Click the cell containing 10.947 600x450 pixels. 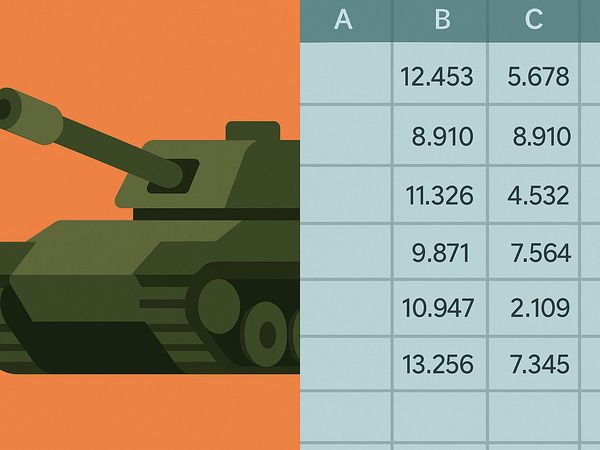(x=440, y=308)
